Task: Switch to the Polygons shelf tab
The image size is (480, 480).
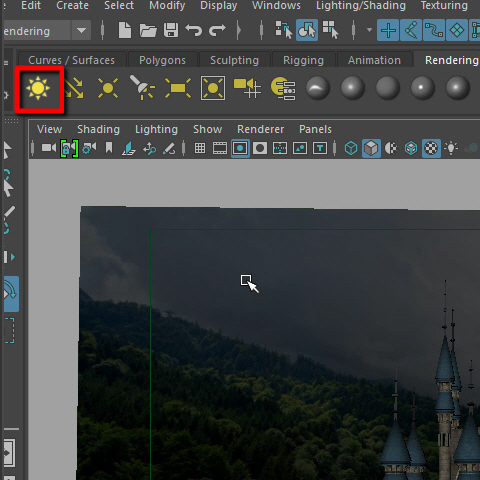Action: tap(162, 60)
